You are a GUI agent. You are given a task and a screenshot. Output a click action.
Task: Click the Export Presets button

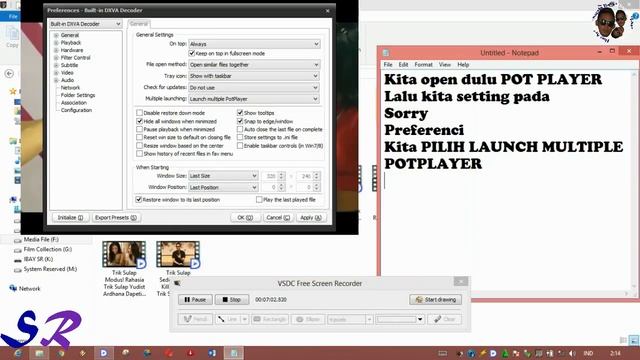[x=116, y=218]
